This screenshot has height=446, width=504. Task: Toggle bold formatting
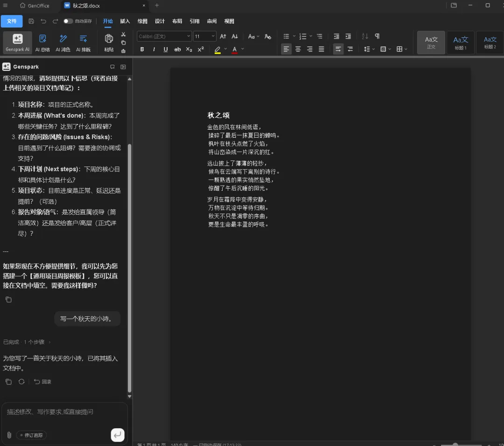[x=142, y=49]
